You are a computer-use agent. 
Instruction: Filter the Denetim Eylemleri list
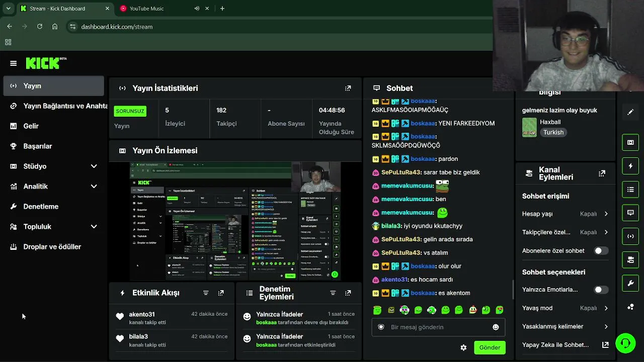click(333, 293)
